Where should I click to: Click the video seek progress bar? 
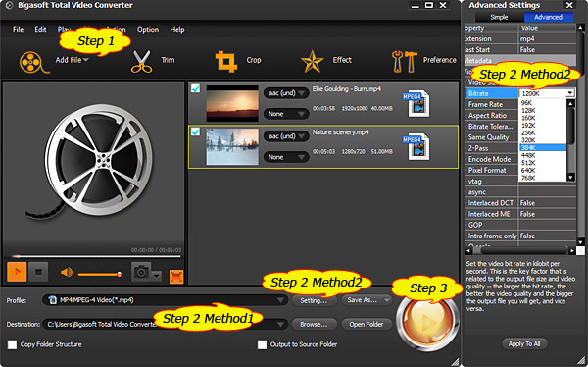point(96,256)
